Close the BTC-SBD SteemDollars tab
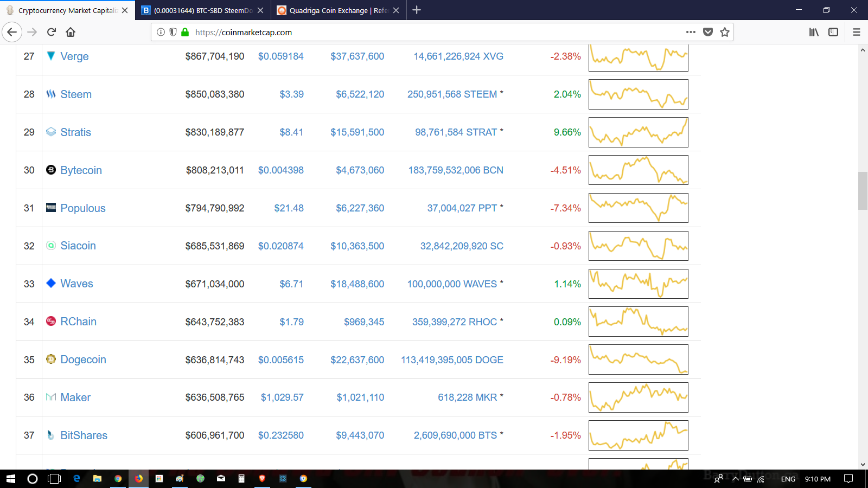 click(x=260, y=10)
